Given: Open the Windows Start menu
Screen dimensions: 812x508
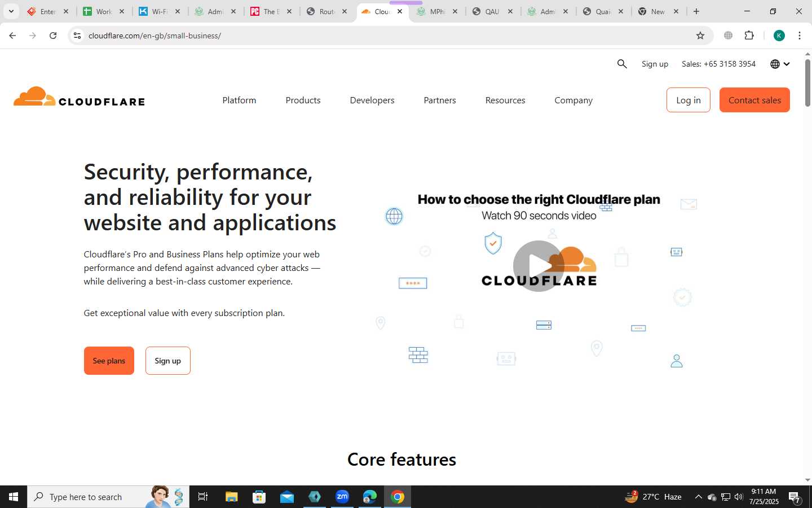Looking at the screenshot, I should click(x=14, y=497).
